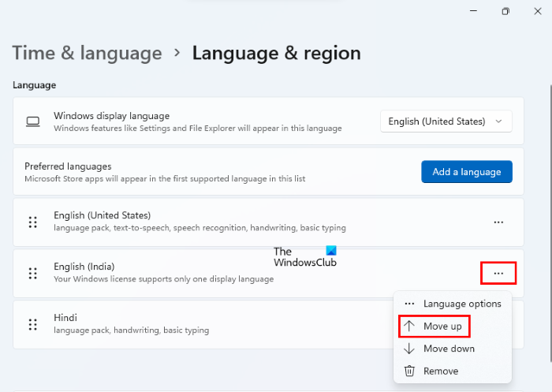Select Language options in context menu

pos(461,304)
